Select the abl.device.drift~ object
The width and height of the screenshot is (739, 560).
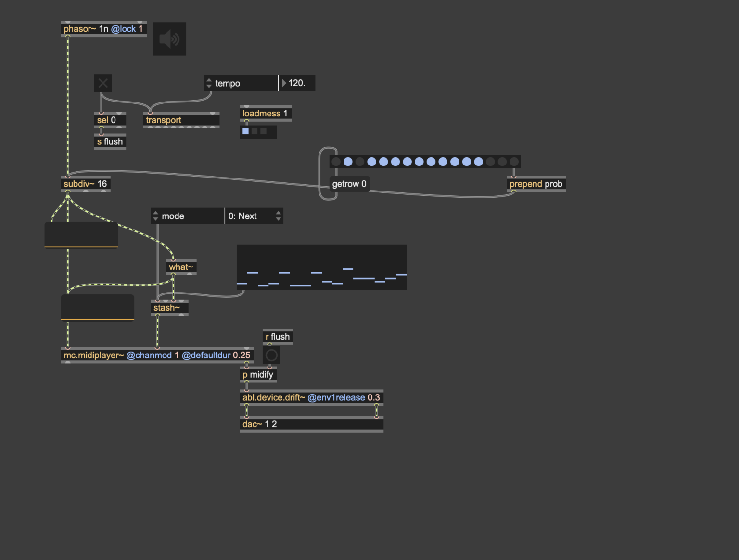311,397
